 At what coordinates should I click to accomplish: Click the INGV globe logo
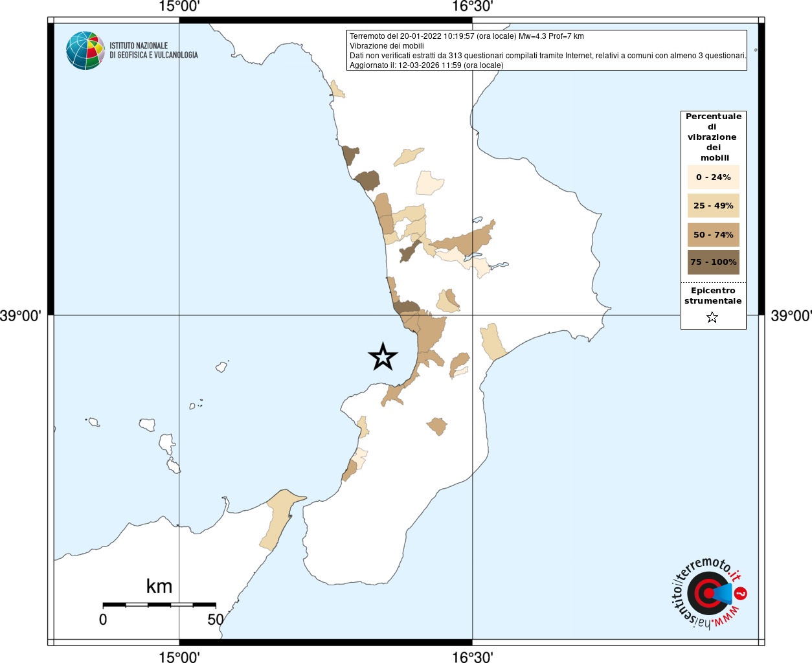click(x=85, y=51)
